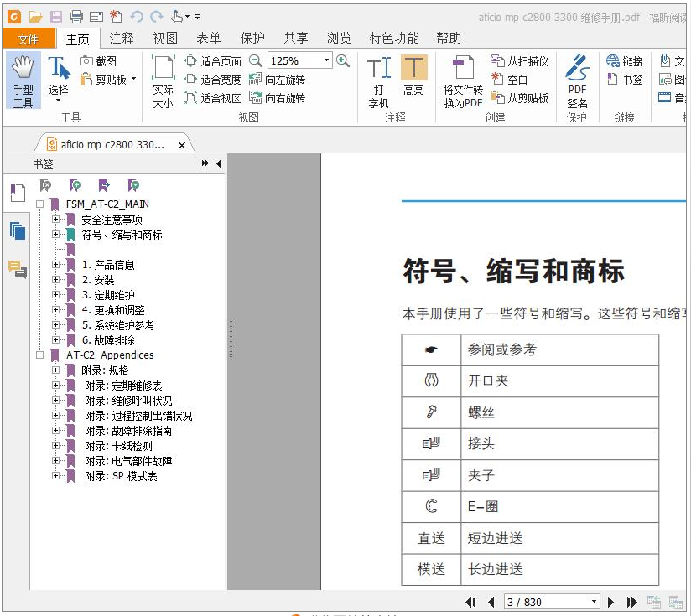The width and height of the screenshot is (691, 616).
Task: Go to the previous page
Action: point(491,602)
